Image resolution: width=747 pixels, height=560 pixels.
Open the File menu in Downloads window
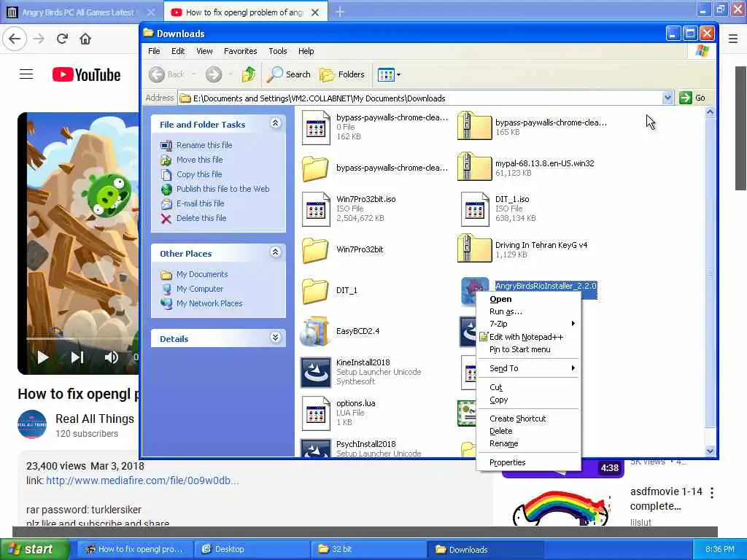(154, 51)
